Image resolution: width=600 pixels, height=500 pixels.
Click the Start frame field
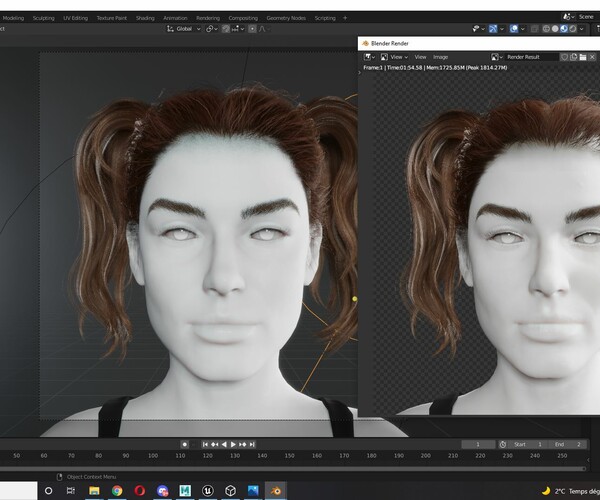pos(528,444)
